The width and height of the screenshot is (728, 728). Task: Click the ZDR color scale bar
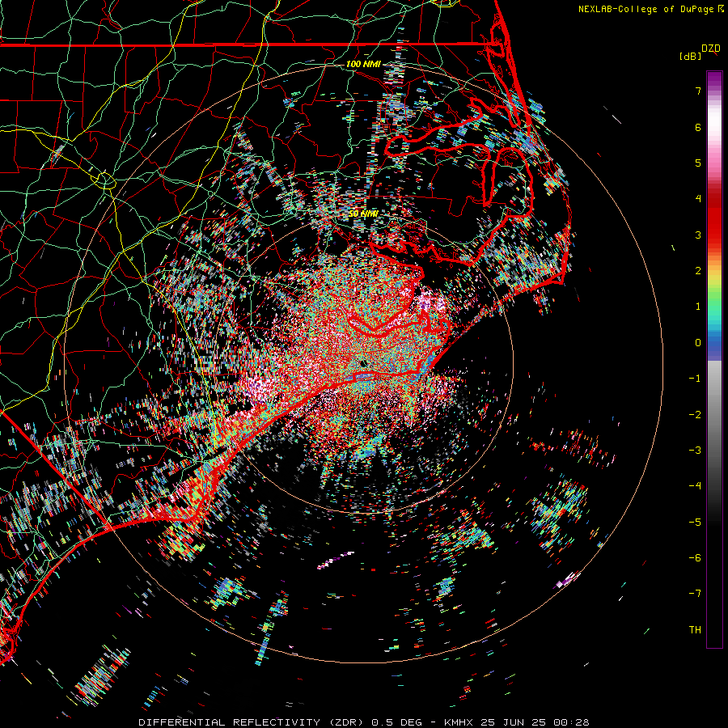point(714,359)
